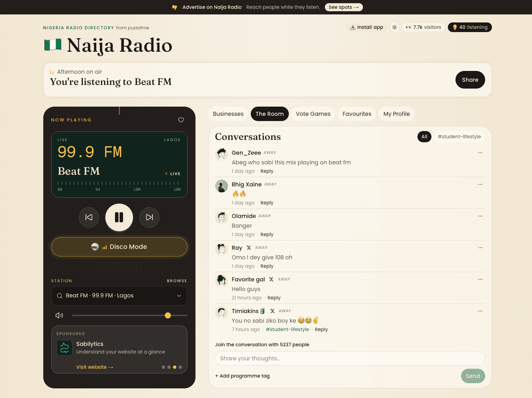View Bhig Xaine's avatar photo
The width and height of the screenshot is (532, 398).
(x=222, y=186)
